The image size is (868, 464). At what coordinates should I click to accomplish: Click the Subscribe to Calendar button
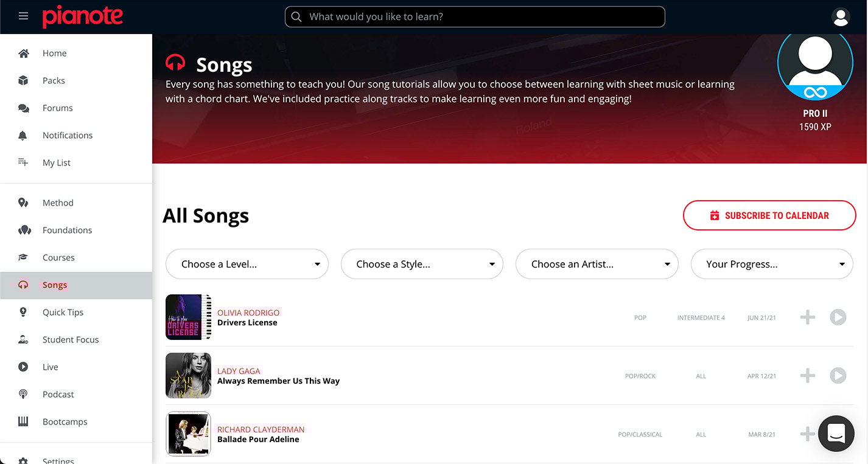tap(769, 215)
